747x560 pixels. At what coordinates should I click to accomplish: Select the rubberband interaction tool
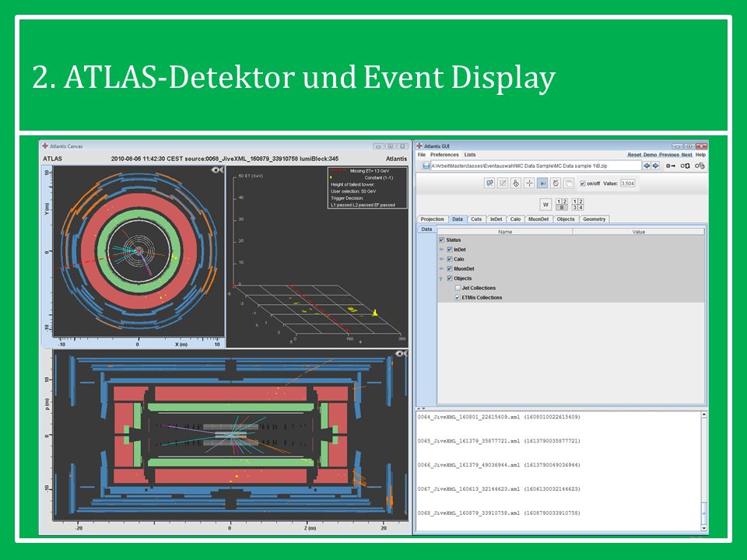click(503, 183)
